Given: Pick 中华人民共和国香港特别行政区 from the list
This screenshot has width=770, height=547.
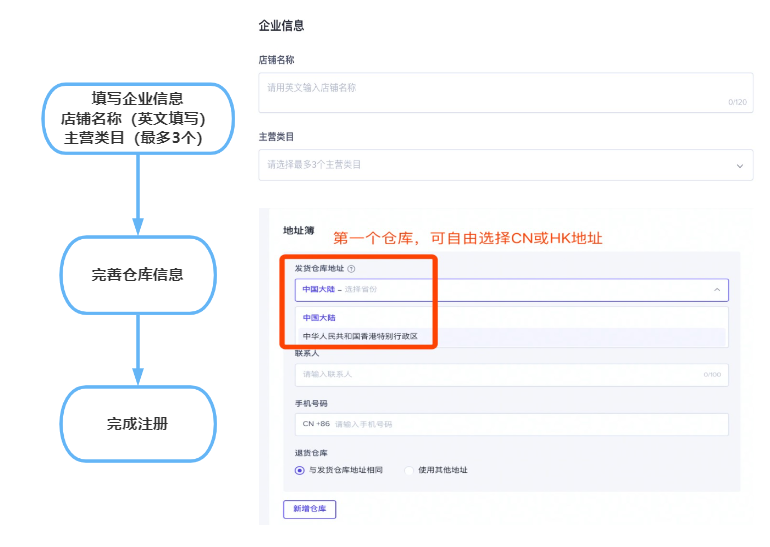Looking at the screenshot, I should pos(360,336).
